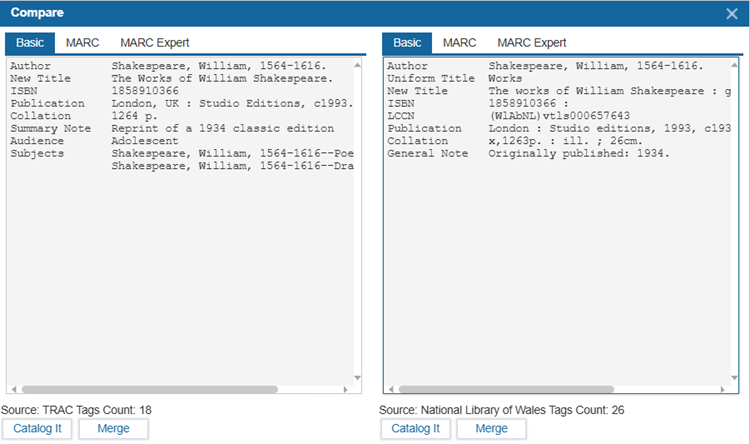
Task: Click ISBN value '1858910366' in TRAC pane
Action: [145, 91]
